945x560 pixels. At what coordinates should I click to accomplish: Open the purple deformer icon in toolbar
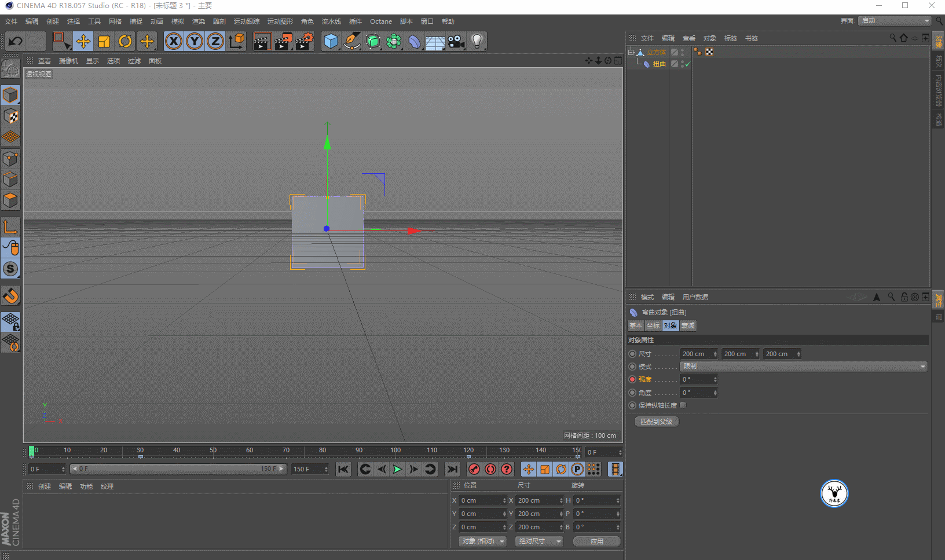click(x=415, y=41)
